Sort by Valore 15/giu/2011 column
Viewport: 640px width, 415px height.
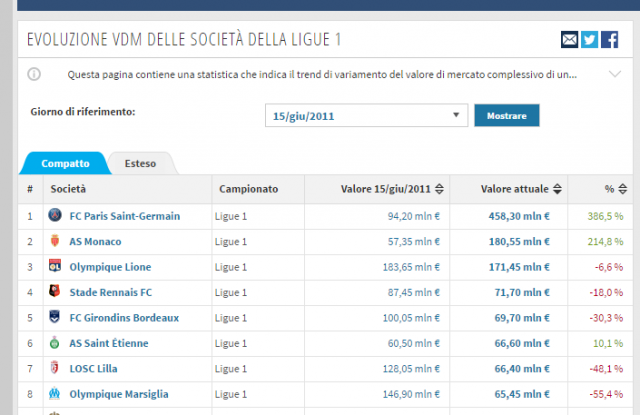click(386, 189)
